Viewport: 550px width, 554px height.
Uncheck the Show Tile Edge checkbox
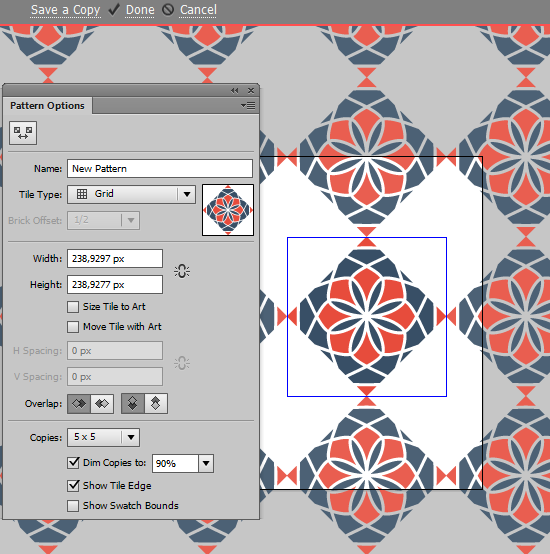point(73,485)
